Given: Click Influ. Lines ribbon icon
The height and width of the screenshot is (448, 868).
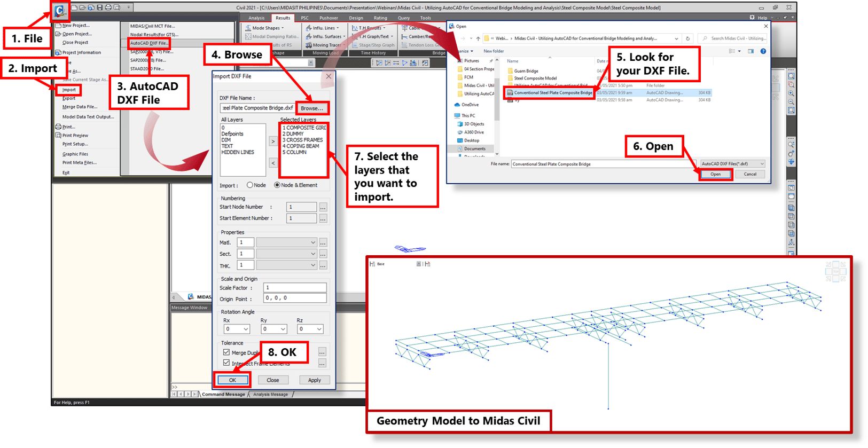Looking at the screenshot, I should point(309,28).
